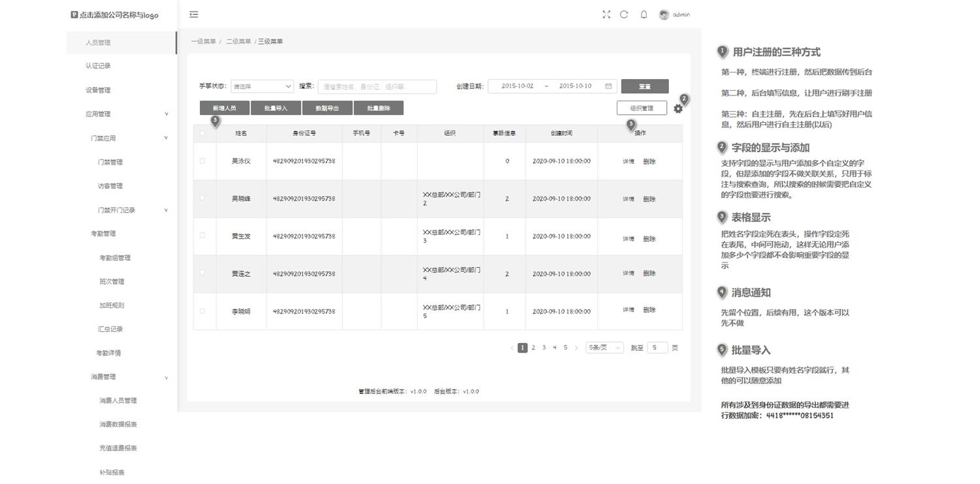This screenshot has width=980, height=484.
Task: Click the 一级菜单 breadcrumb
Action: pyautogui.click(x=203, y=42)
